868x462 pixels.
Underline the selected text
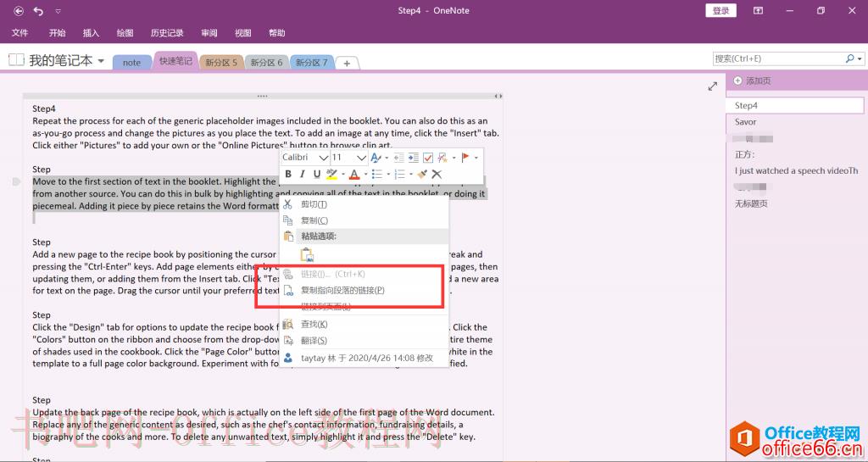click(x=317, y=175)
